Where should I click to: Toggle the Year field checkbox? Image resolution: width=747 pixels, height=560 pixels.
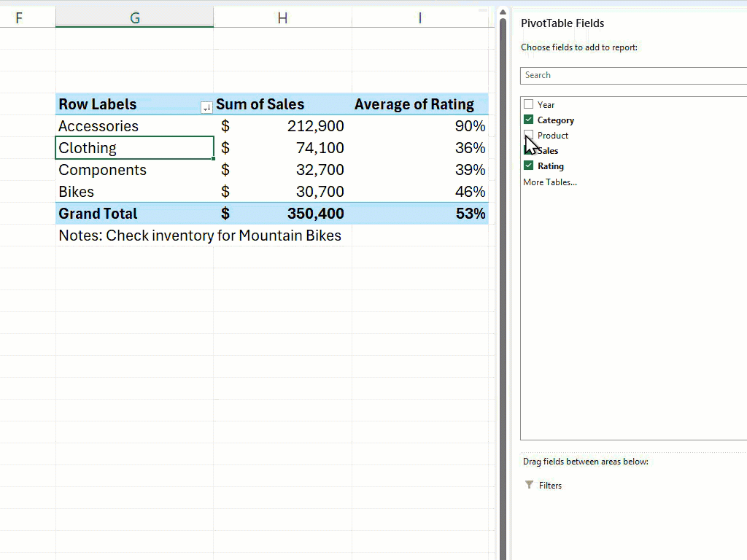528,104
